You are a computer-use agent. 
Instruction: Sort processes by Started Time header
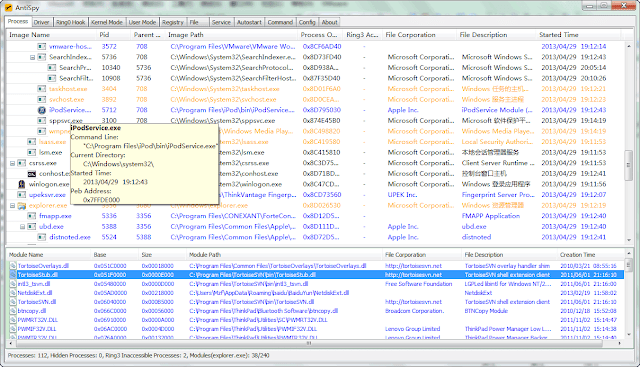click(578, 35)
